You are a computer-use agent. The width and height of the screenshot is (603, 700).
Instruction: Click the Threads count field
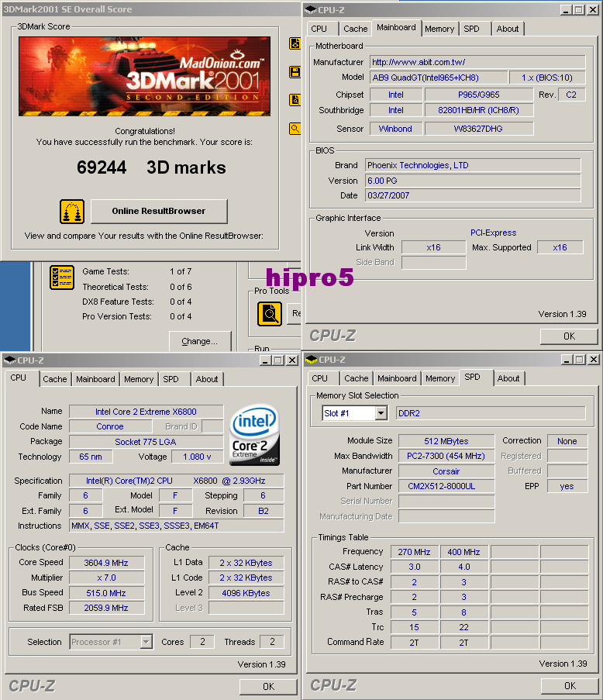(272, 642)
